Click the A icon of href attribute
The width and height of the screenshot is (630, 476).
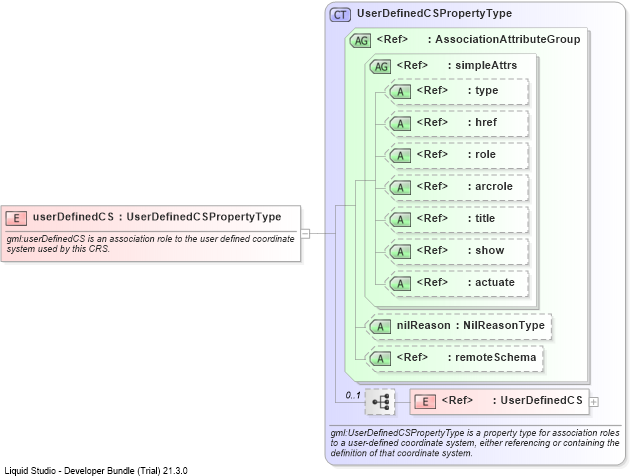(x=400, y=124)
